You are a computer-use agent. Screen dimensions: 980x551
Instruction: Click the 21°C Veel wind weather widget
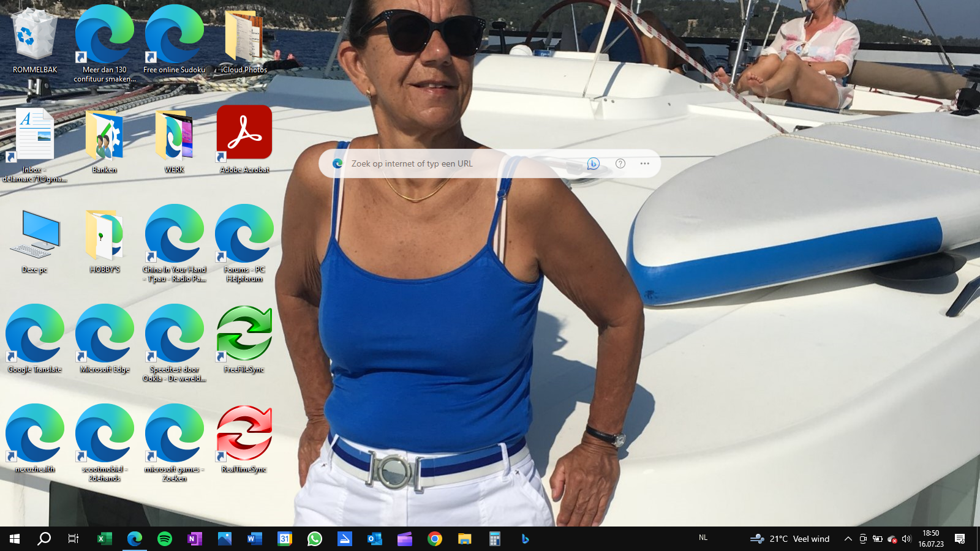[x=790, y=539]
